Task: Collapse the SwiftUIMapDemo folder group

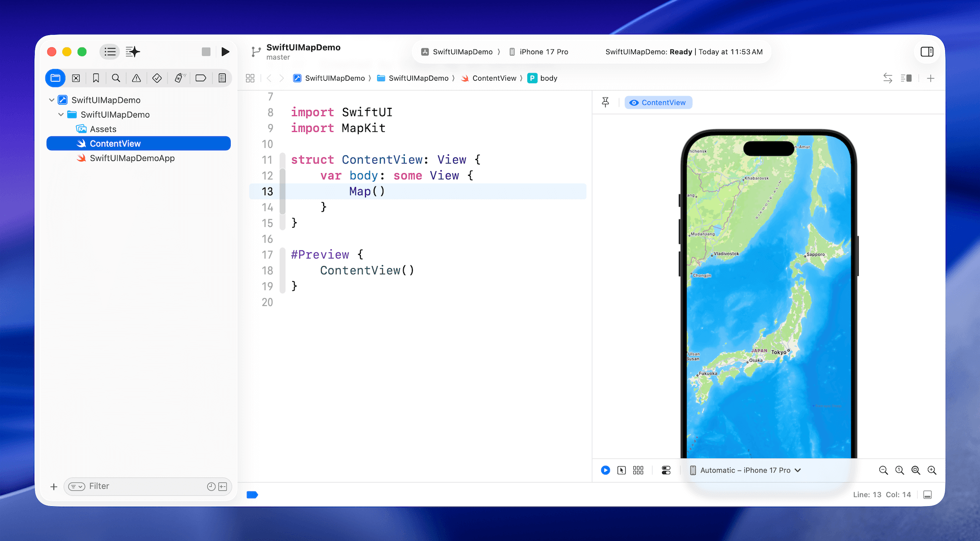Action: click(61, 114)
